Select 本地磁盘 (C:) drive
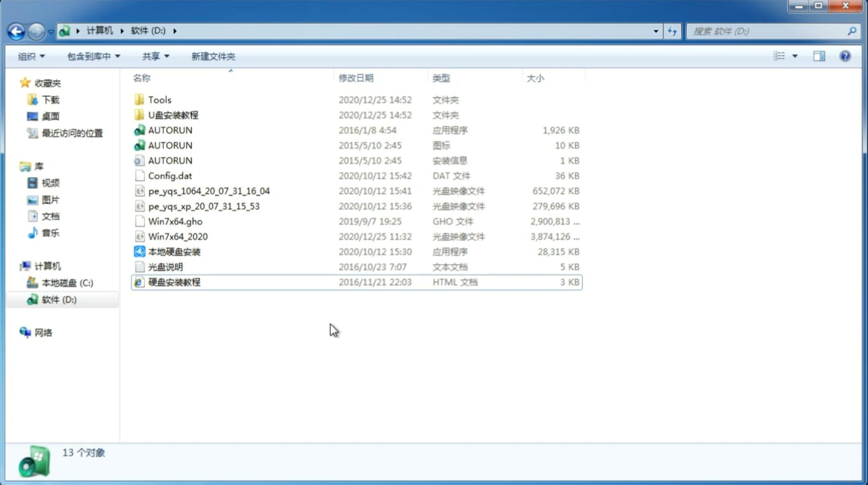868x485 pixels. click(x=67, y=283)
